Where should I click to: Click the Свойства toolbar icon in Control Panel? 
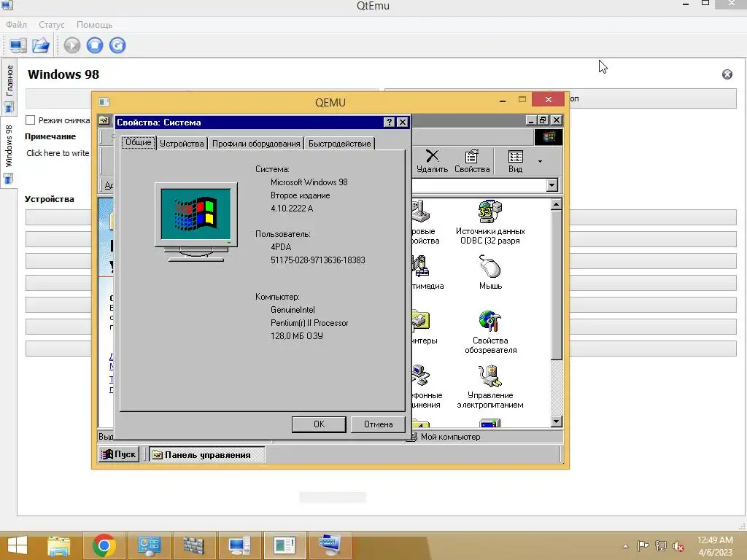tap(472, 161)
